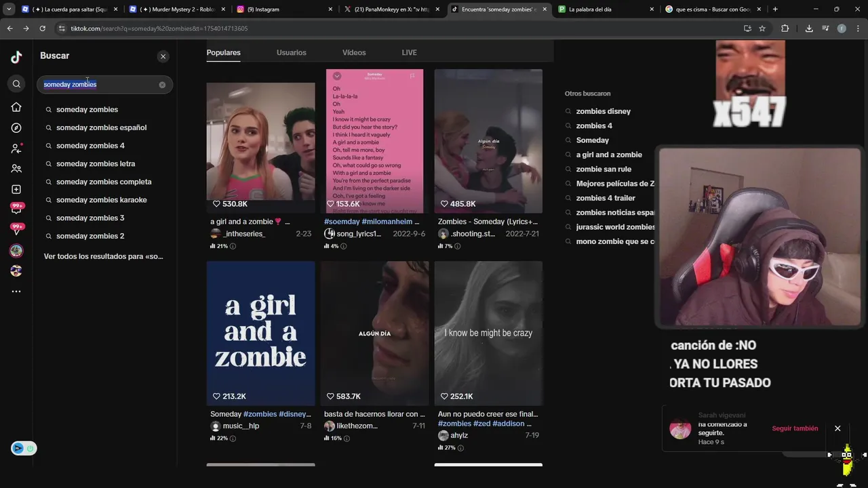Click the Seguir también button
This screenshot has height=488, width=868.
[795, 428]
